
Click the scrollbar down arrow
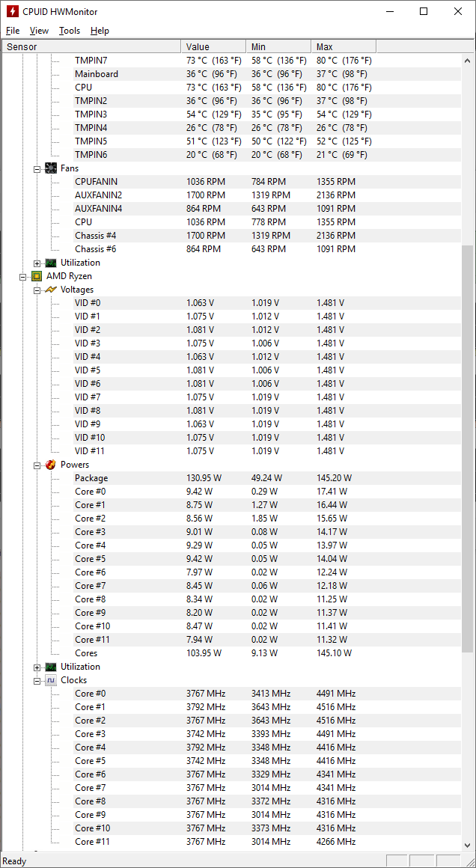pos(468,846)
